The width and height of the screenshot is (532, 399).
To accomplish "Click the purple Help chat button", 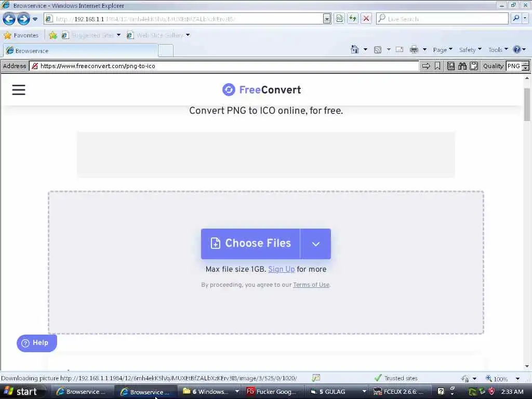I will (x=37, y=343).
